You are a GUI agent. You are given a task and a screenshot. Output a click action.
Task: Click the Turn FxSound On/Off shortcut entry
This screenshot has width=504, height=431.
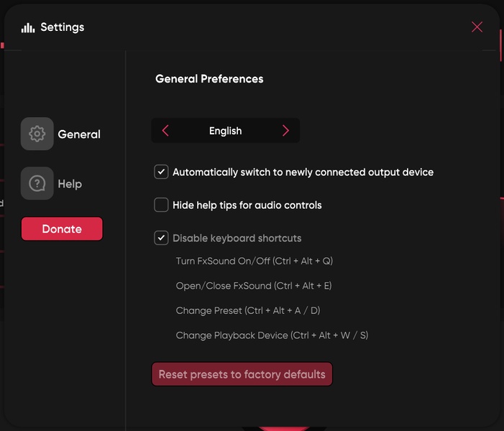[254, 261]
